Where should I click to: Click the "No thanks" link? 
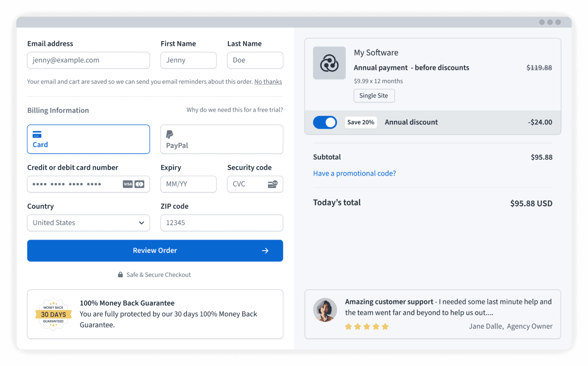tap(268, 82)
